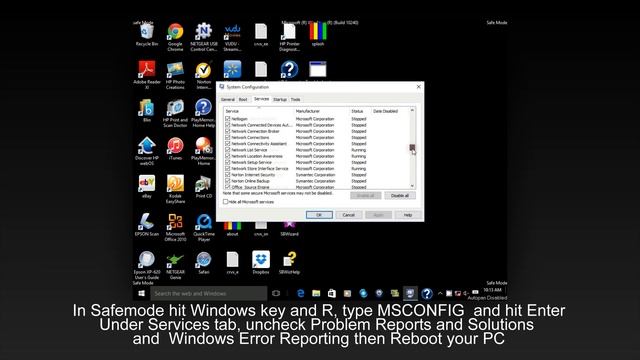The image size is (640, 360).
Task: Open the SBWizHelp desktop icon
Action: tap(289, 263)
